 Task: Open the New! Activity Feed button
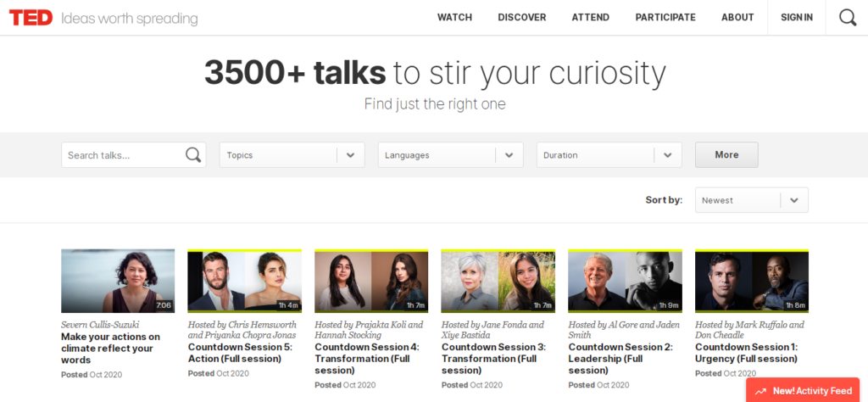click(x=803, y=390)
